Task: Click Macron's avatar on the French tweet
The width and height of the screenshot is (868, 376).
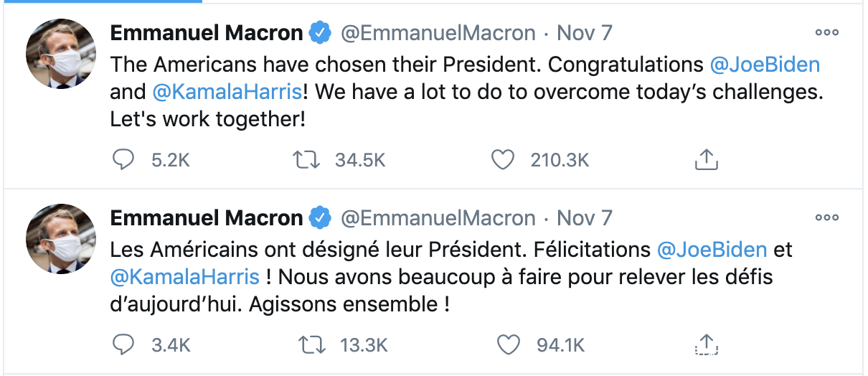Action: [61, 239]
